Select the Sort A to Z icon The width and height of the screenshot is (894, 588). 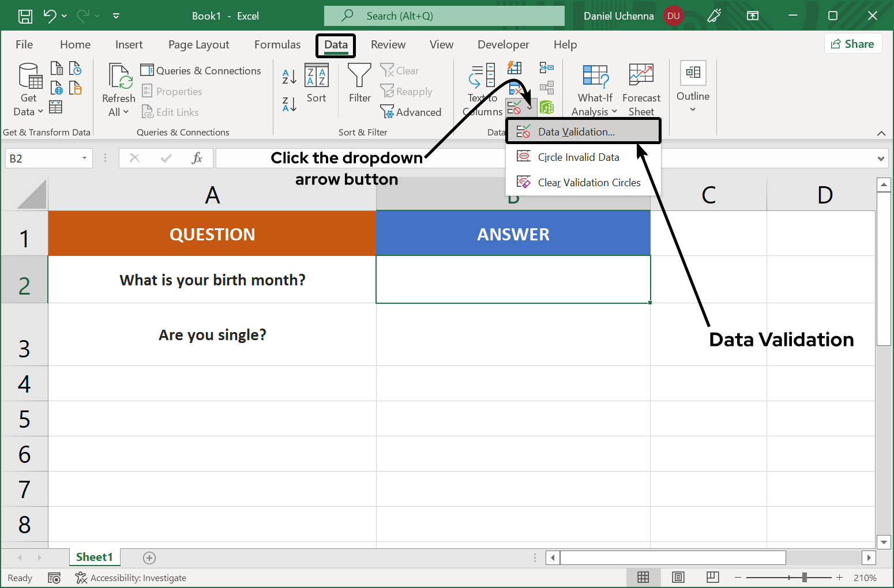click(289, 76)
